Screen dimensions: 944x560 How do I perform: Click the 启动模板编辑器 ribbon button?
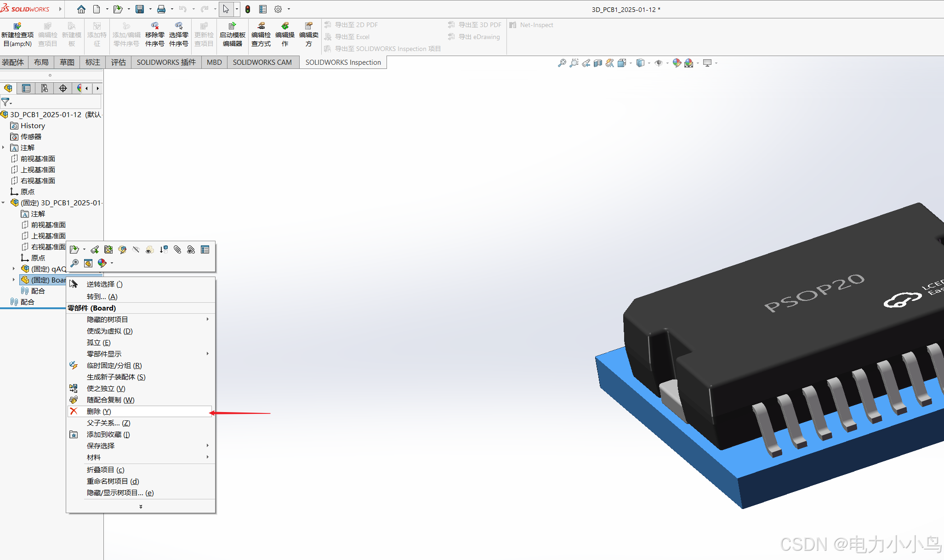233,35
